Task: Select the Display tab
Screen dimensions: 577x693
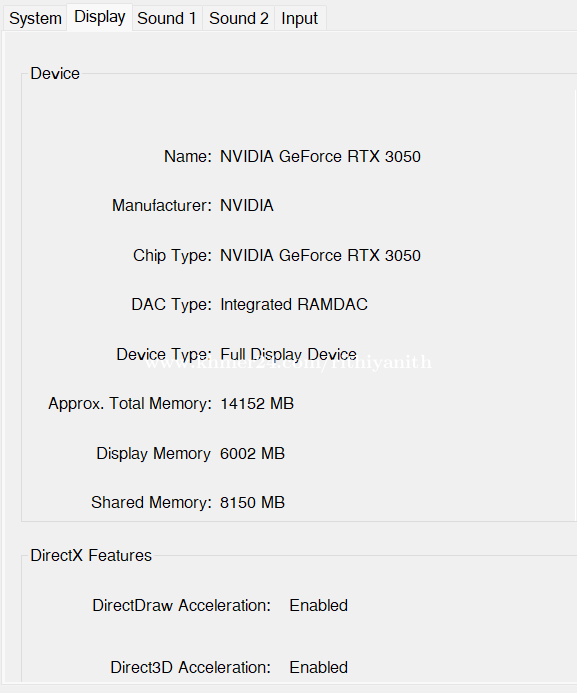Action: 100,17
